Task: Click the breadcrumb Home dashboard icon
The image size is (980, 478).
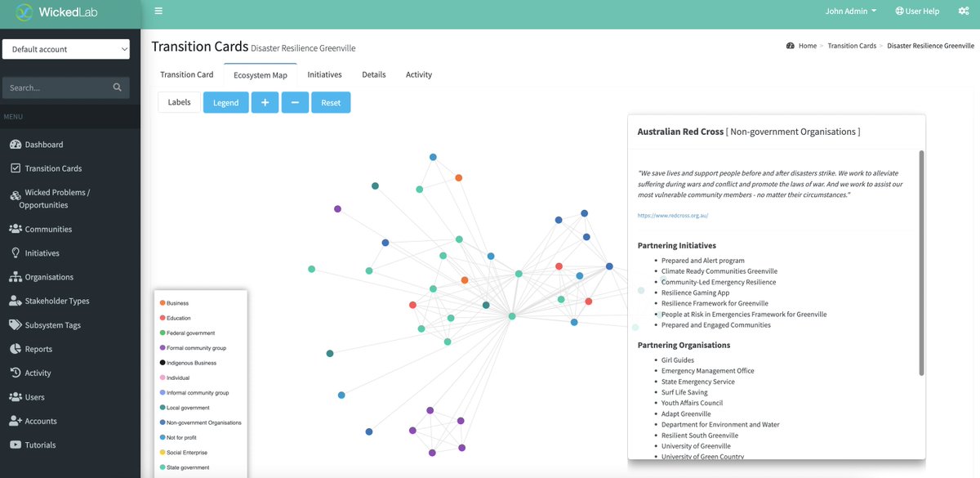Action: pos(791,46)
